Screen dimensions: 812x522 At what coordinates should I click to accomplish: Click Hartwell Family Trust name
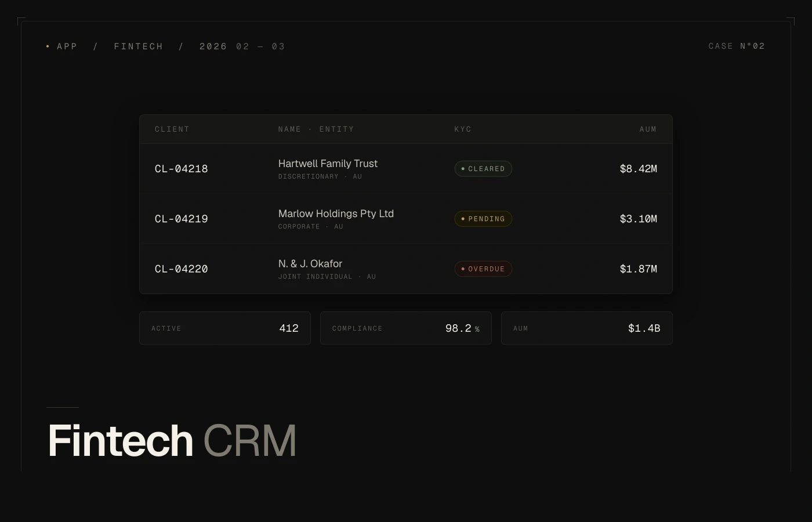[x=328, y=164]
